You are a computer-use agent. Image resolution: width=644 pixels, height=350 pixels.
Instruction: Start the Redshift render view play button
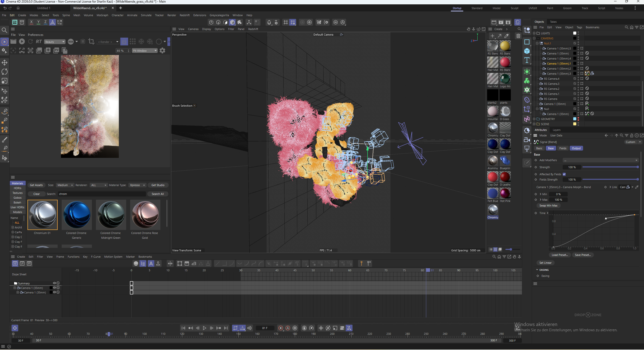pos(22,41)
